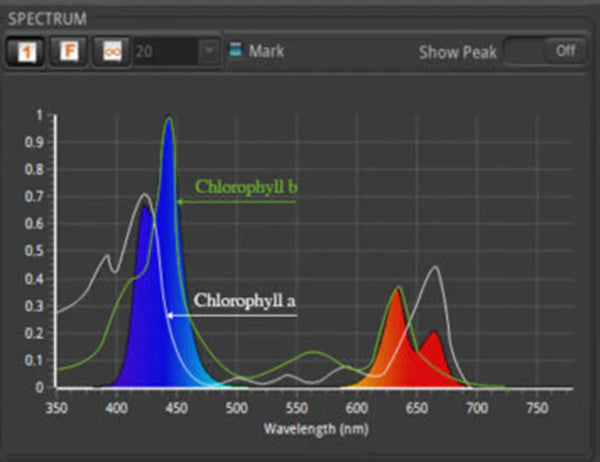Click the green arrowhead pointing at curve
The image size is (600, 462).
pos(180,201)
